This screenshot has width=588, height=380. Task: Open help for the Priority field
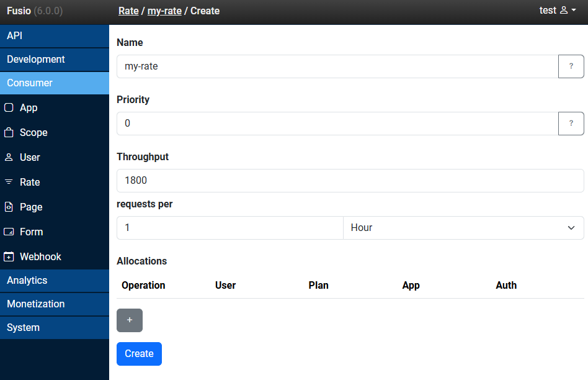coord(571,124)
